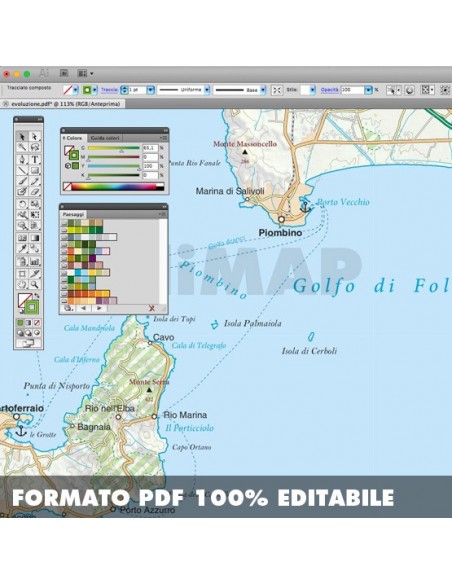Select the Zoom magnifier tool
The image size is (452, 584).
point(35,284)
